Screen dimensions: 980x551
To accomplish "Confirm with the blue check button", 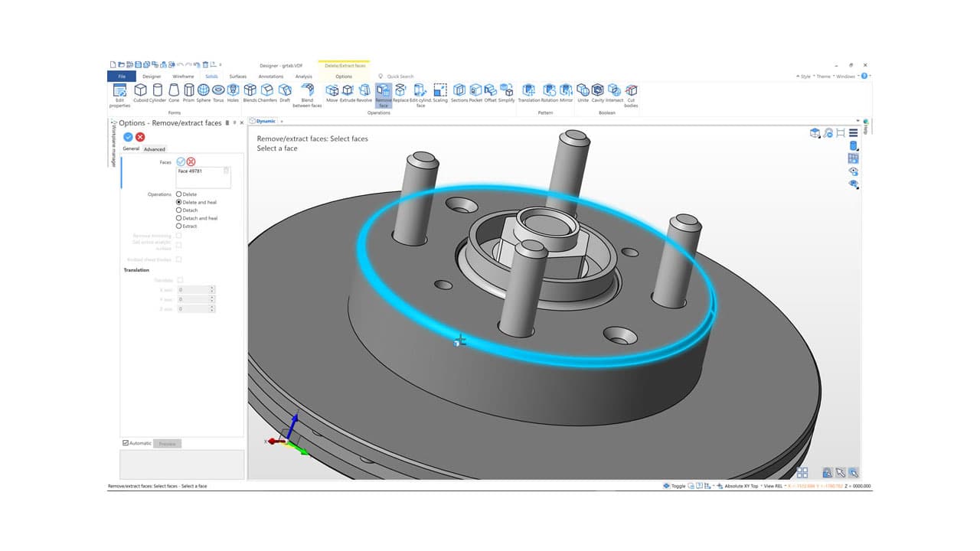I will click(127, 136).
